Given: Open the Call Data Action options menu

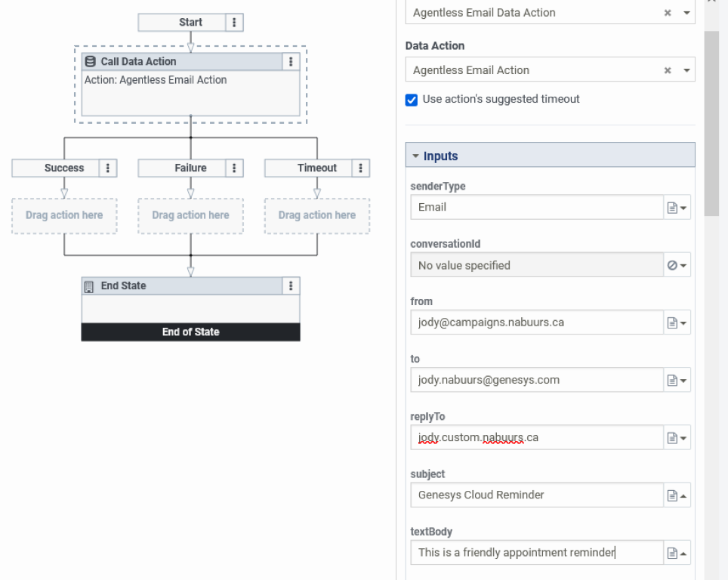Looking at the screenshot, I should pyautogui.click(x=291, y=61).
